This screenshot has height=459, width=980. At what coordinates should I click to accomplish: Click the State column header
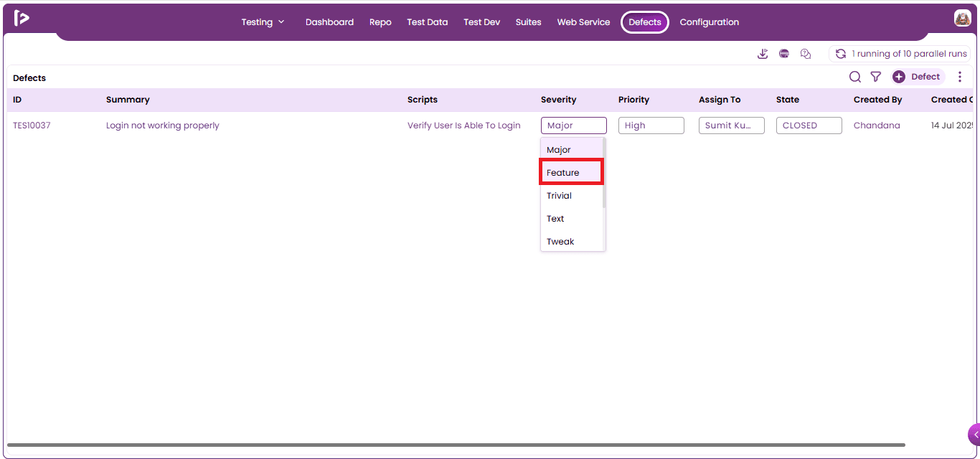788,100
